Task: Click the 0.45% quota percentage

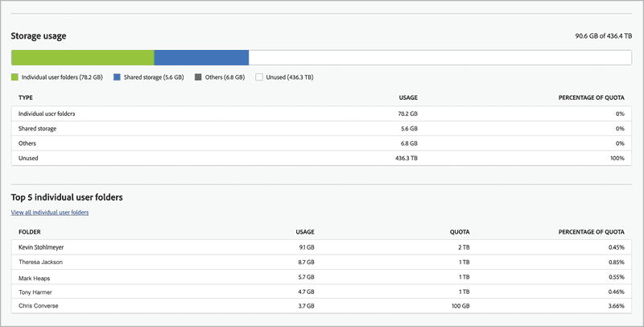Action: pos(617,247)
